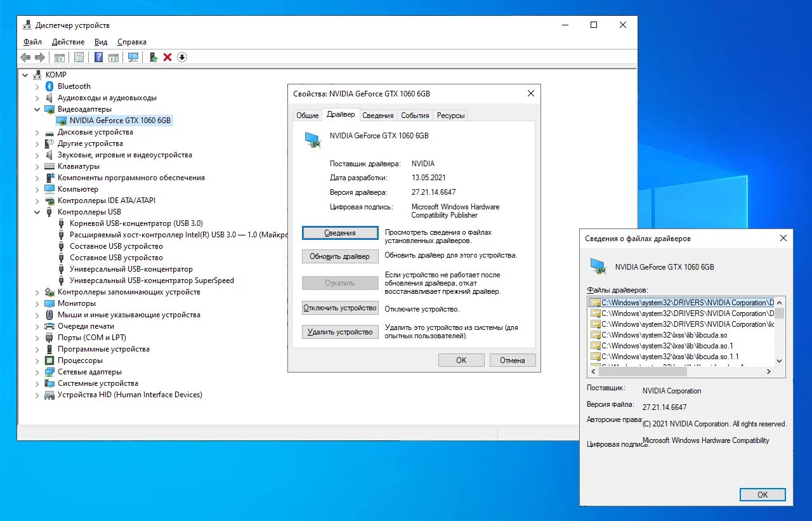The image size is (812, 521).
Task: Click the Bluetooth category icon in the tree
Action: 50,86
